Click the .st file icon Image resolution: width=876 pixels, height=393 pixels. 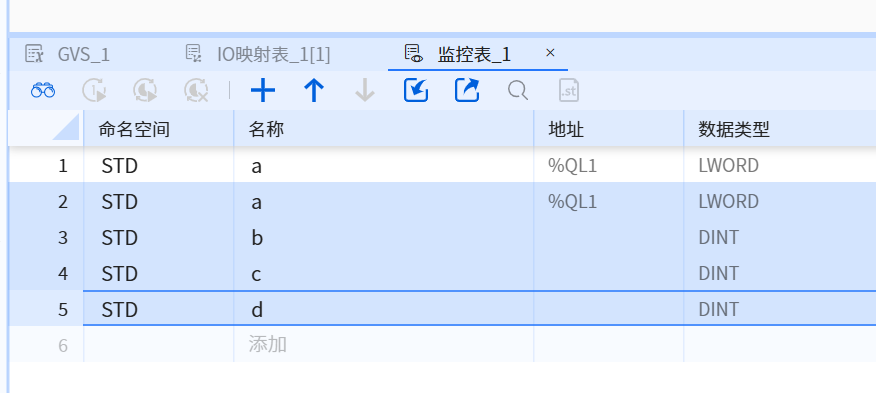pyautogui.click(x=569, y=90)
